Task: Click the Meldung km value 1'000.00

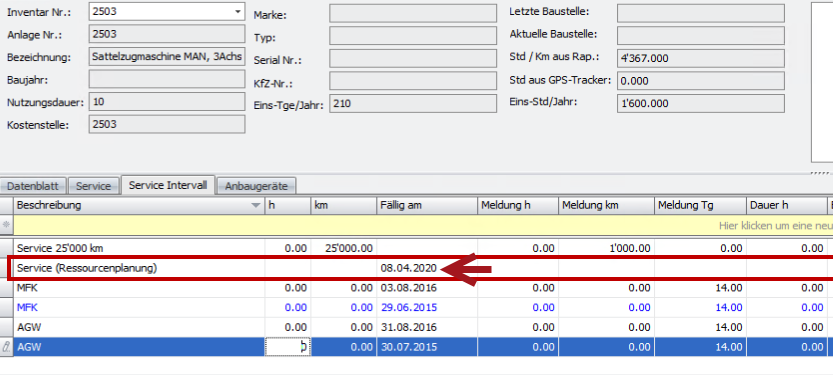Action: 630,248
